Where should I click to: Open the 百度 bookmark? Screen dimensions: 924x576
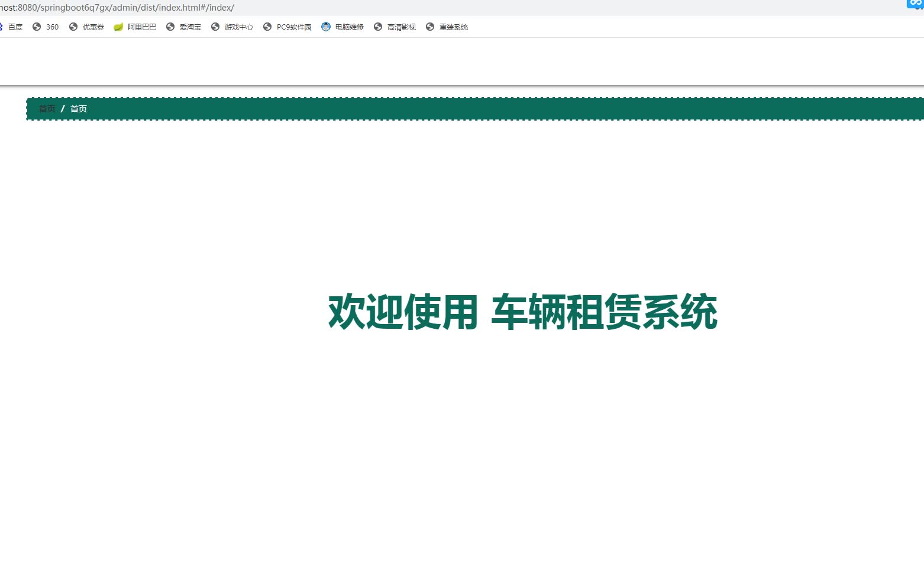click(12, 27)
